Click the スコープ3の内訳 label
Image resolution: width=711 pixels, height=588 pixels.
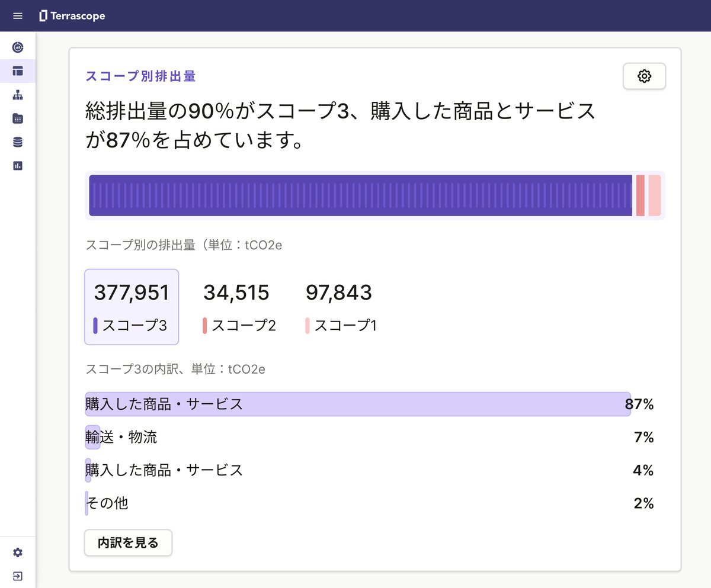point(175,369)
